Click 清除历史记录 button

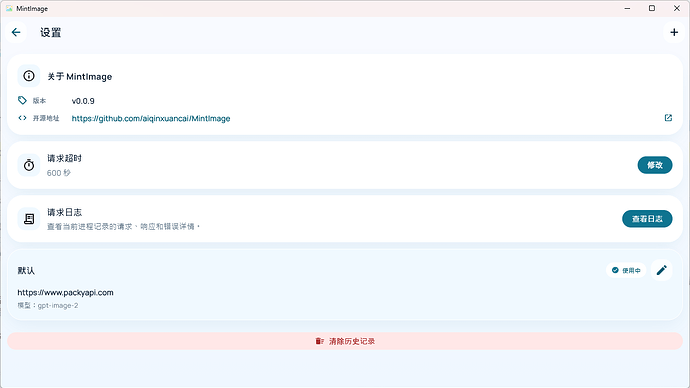345,341
